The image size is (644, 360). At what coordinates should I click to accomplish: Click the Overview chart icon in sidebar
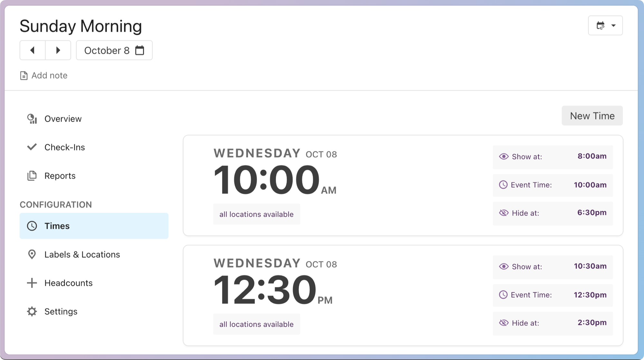(32, 119)
